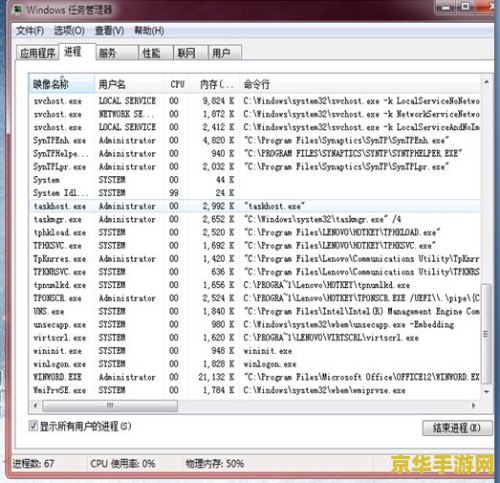
Task: Click the horizontal scrollbar thumb
Action: [110, 406]
